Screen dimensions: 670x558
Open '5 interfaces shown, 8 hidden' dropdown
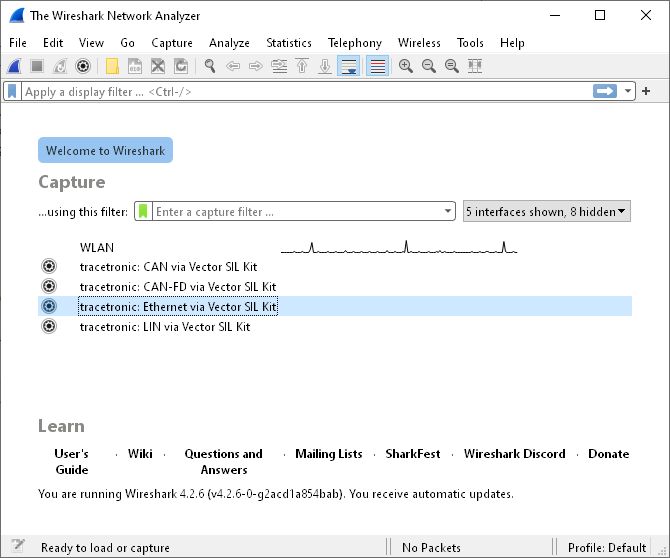pos(547,211)
